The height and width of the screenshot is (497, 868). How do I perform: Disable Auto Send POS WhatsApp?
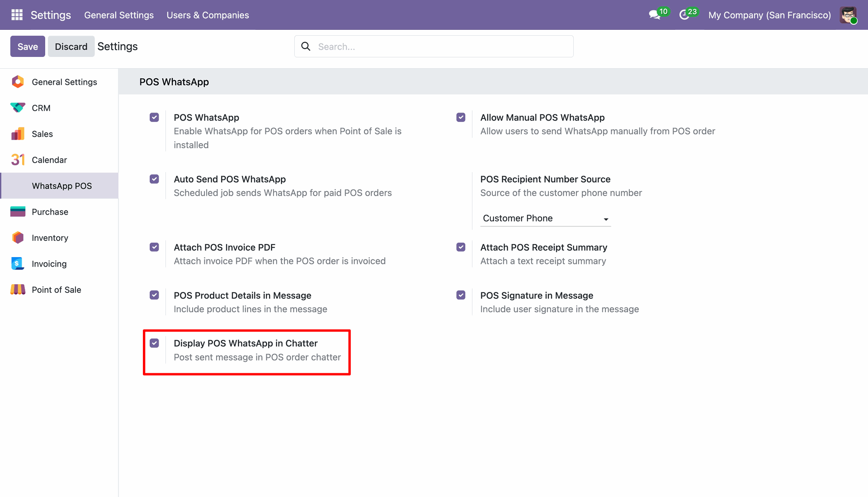[154, 179]
